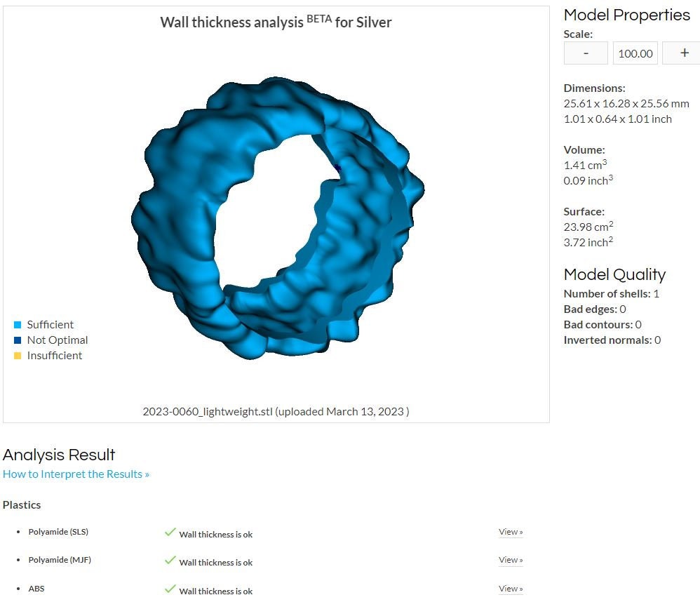Screen dimensions: 700x602
Task: Click the Sufficient light blue legend swatch
Action: pos(18,325)
